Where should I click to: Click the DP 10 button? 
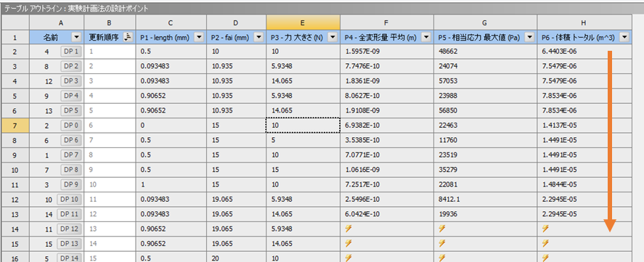point(70,199)
